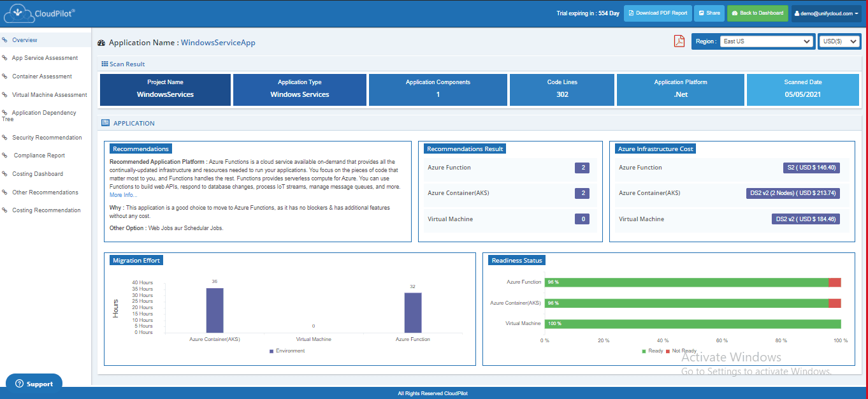This screenshot has height=399, width=868.
Task: Click the Virtual Machine 100 % readiness bar
Action: [x=693, y=324]
